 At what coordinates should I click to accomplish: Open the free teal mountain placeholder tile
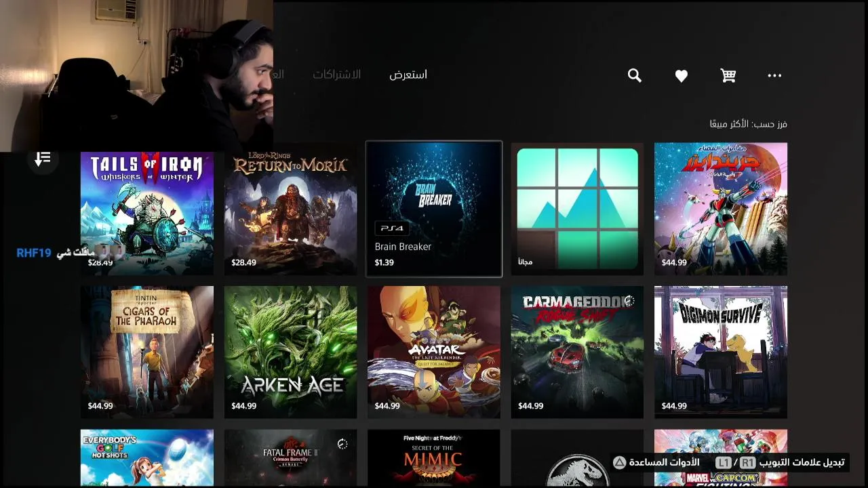click(577, 209)
